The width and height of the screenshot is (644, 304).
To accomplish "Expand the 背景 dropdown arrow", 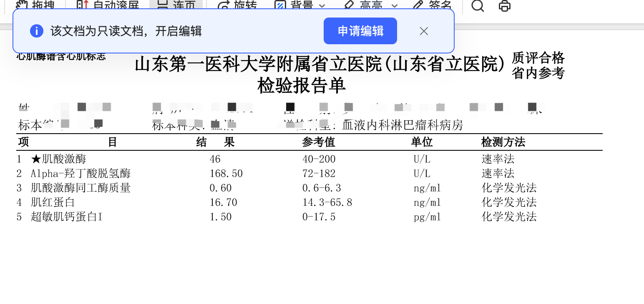I will coord(322,5).
